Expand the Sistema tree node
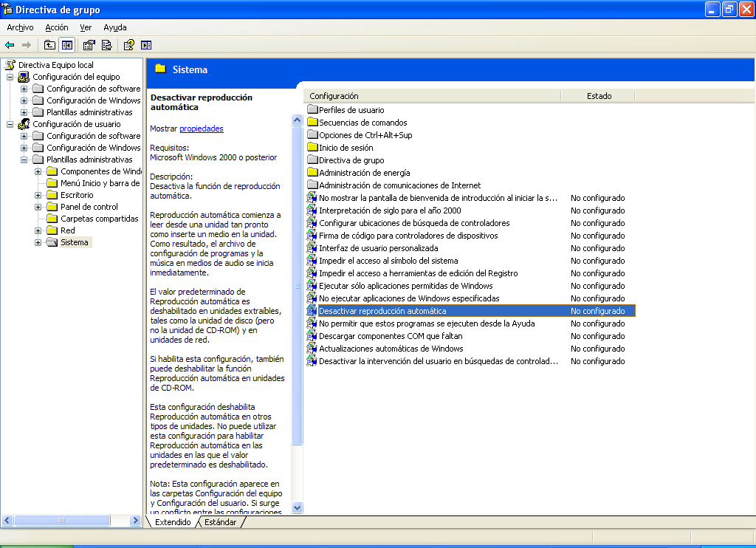This screenshot has height=548, width=756. [38, 243]
